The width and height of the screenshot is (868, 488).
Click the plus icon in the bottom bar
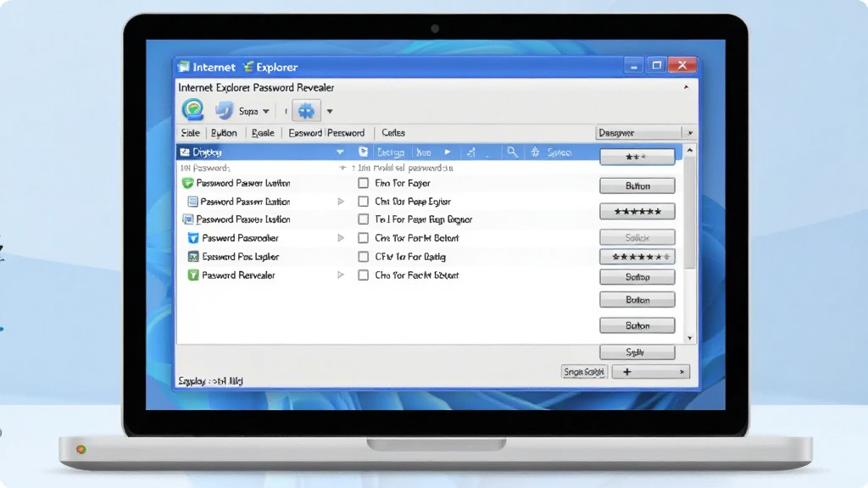(x=626, y=372)
